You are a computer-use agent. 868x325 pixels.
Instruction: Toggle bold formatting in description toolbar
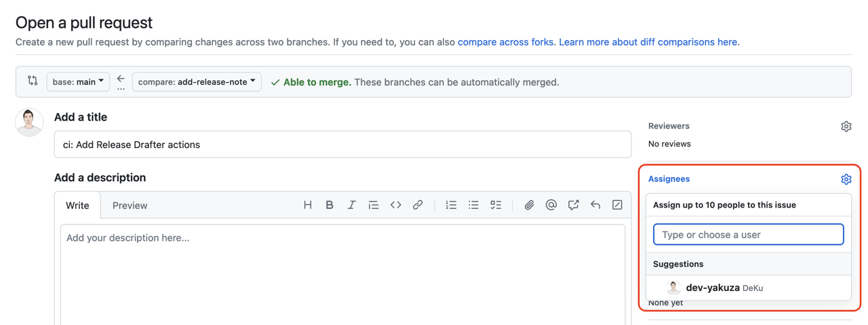coord(330,205)
